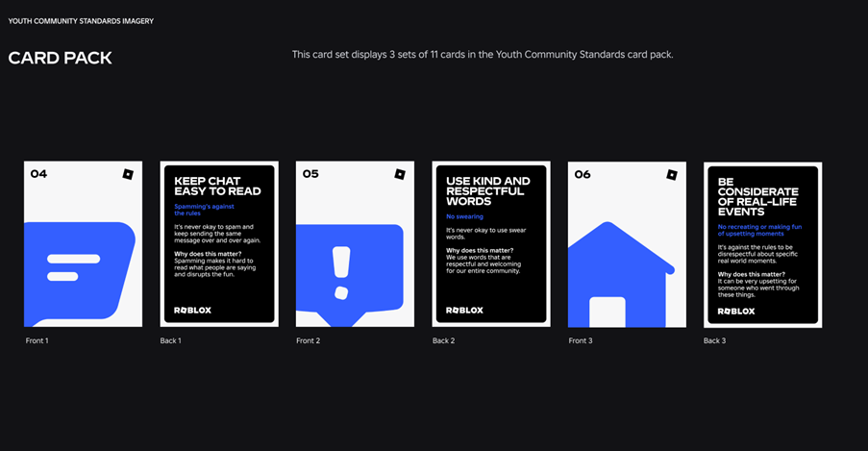
Task: Select the Back 3 card thumbnail
Action: click(x=763, y=245)
